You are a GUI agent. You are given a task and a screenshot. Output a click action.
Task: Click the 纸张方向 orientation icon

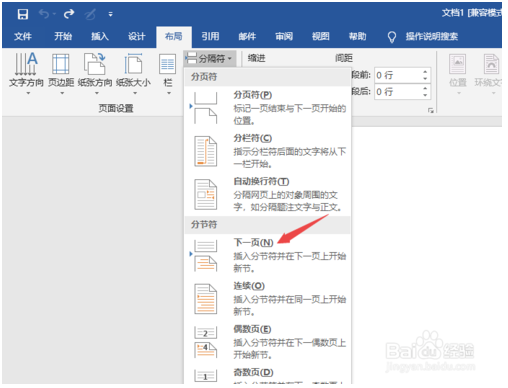95,64
